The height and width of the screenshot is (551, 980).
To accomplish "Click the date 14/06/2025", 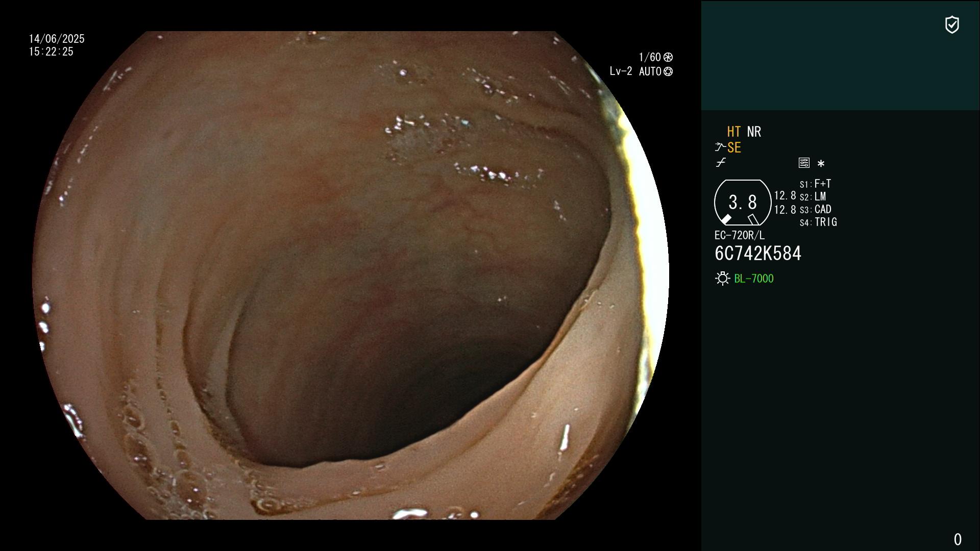I will (57, 39).
